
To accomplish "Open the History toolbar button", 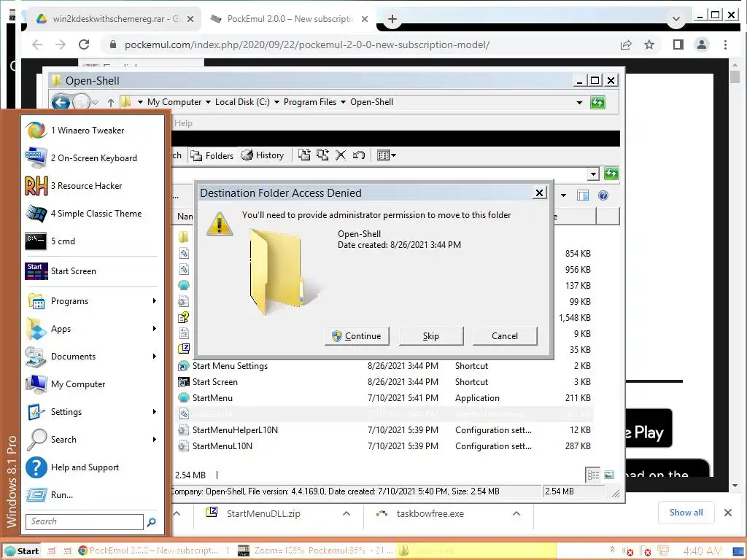I will (x=263, y=155).
